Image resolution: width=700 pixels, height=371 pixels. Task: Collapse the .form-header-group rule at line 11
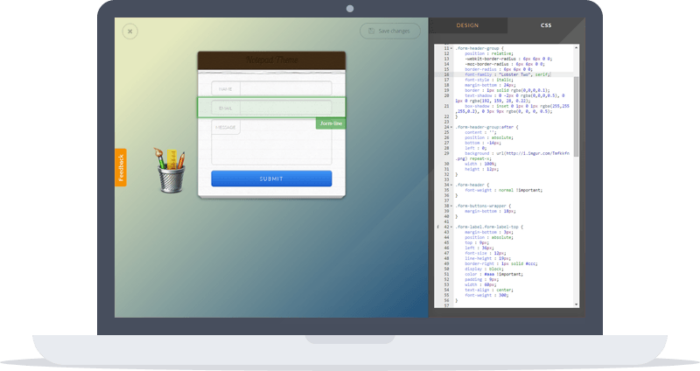(x=451, y=48)
